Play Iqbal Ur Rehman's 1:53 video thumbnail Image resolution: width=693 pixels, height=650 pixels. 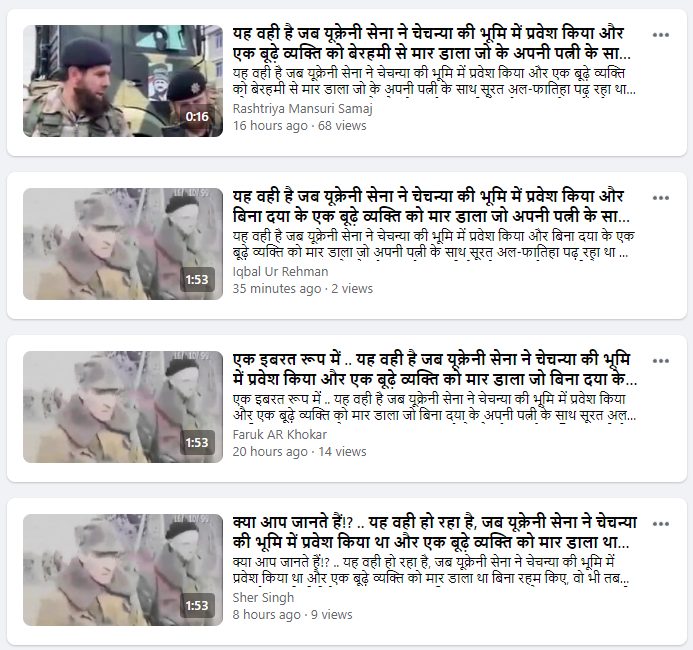123,244
